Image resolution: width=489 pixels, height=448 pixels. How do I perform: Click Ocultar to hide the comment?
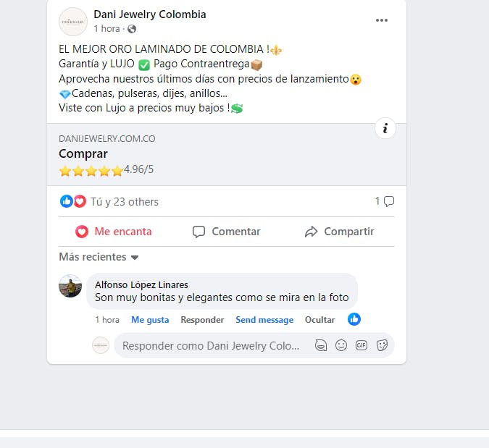coord(319,320)
